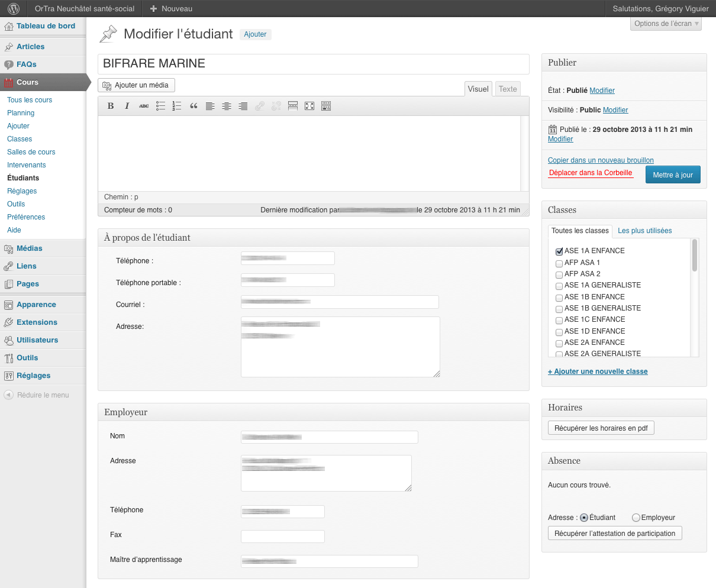The height and width of the screenshot is (588, 716).
Task: Check the ASE 1B ENFANCE class
Action: [559, 298]
